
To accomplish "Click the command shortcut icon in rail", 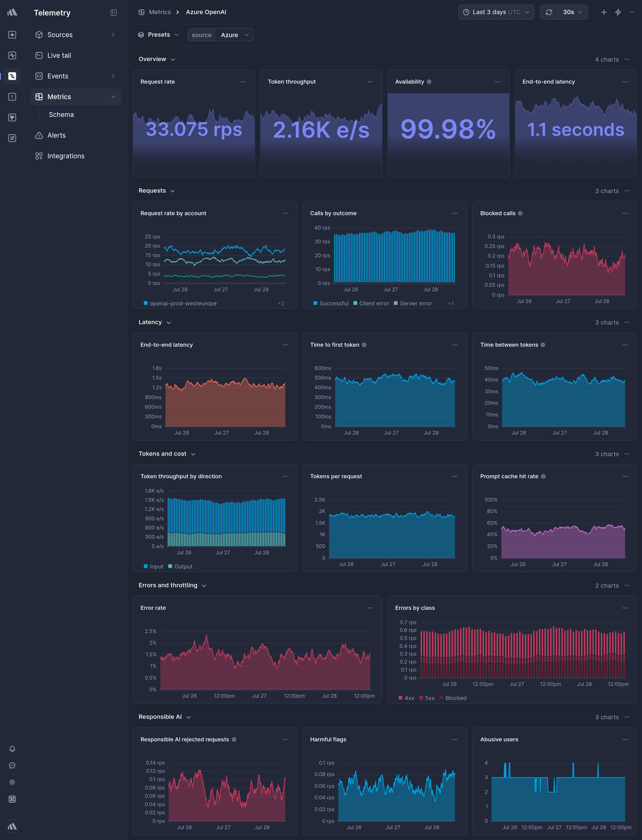I will pyautogui.click(x=12, y=799).
